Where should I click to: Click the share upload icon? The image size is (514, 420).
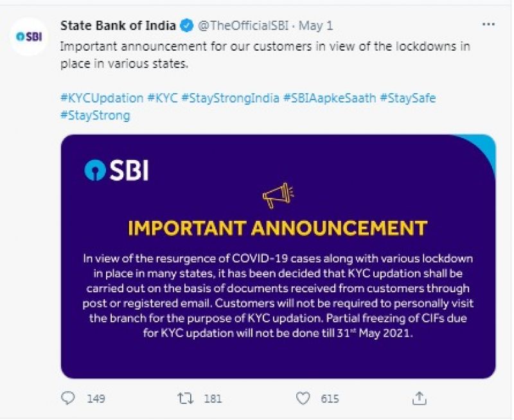pos(420,398)
